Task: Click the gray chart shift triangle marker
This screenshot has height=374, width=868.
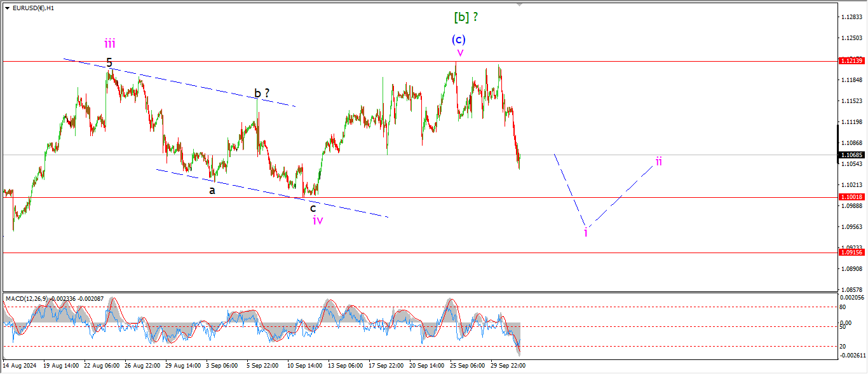Action: coord(520,4)
